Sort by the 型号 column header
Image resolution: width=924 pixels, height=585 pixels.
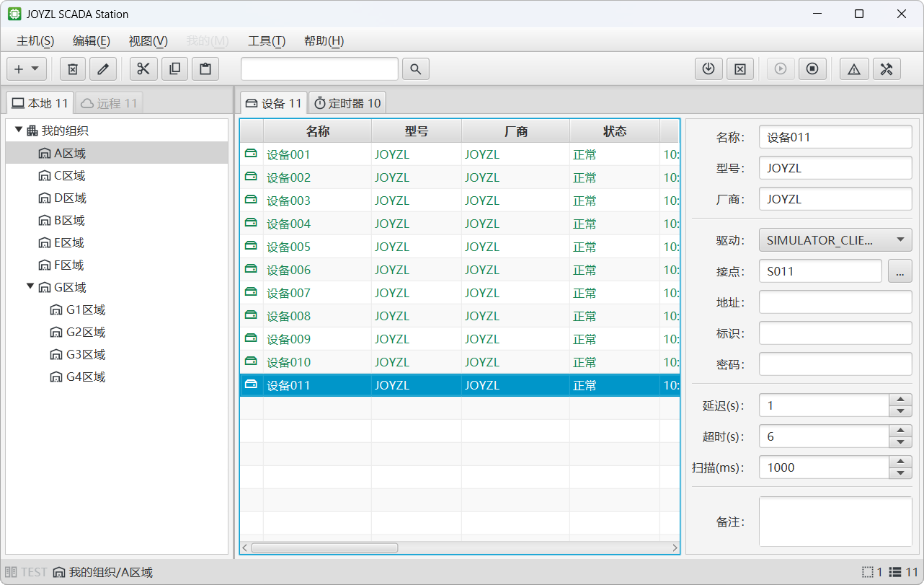tap(417, 131)
